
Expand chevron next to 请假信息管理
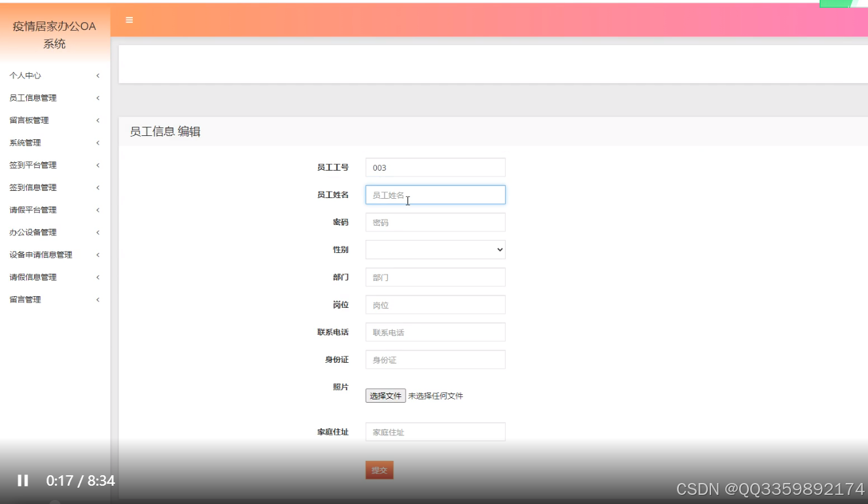click(98, 277)
